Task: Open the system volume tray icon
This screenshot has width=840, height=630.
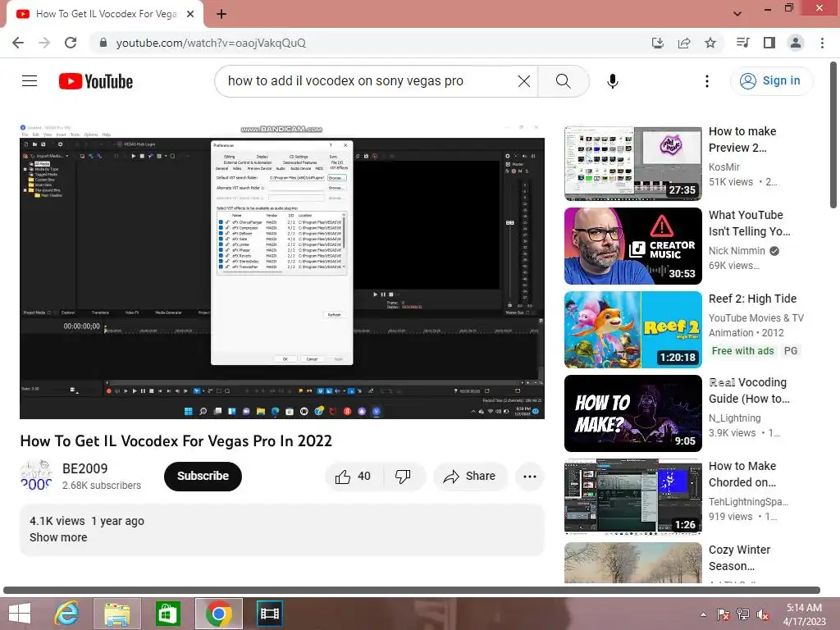Action: [x=762, y=614]
